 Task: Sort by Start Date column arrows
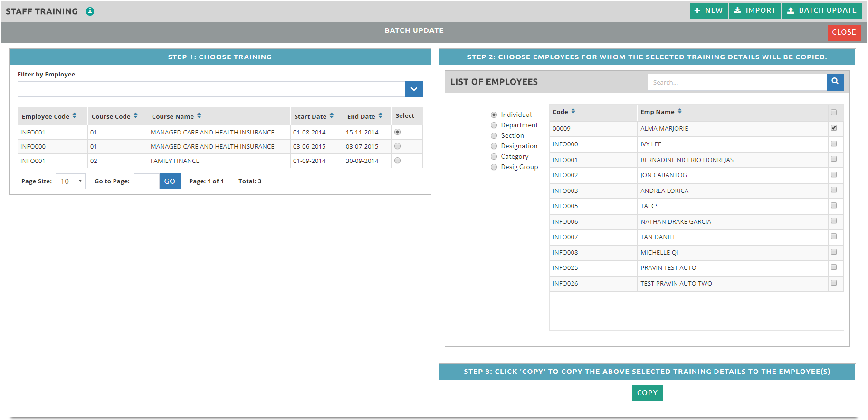tap(332, 116)
